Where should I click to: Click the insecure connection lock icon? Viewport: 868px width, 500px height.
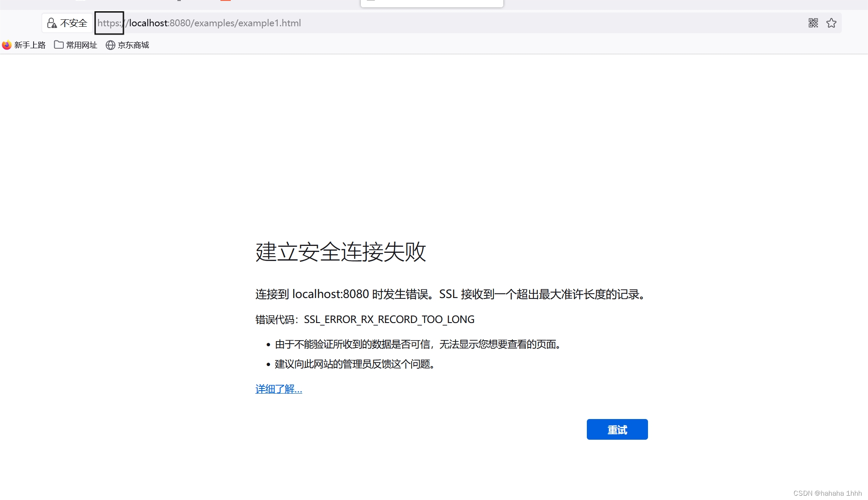[x=52, y=23]
